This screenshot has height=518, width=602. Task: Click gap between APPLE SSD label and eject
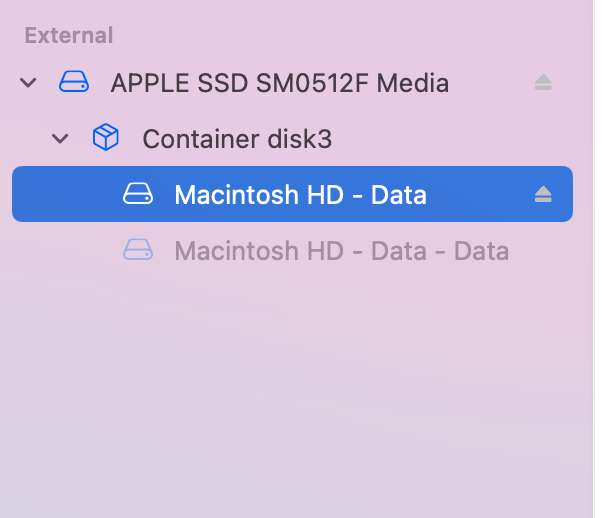tap(491, 83)
